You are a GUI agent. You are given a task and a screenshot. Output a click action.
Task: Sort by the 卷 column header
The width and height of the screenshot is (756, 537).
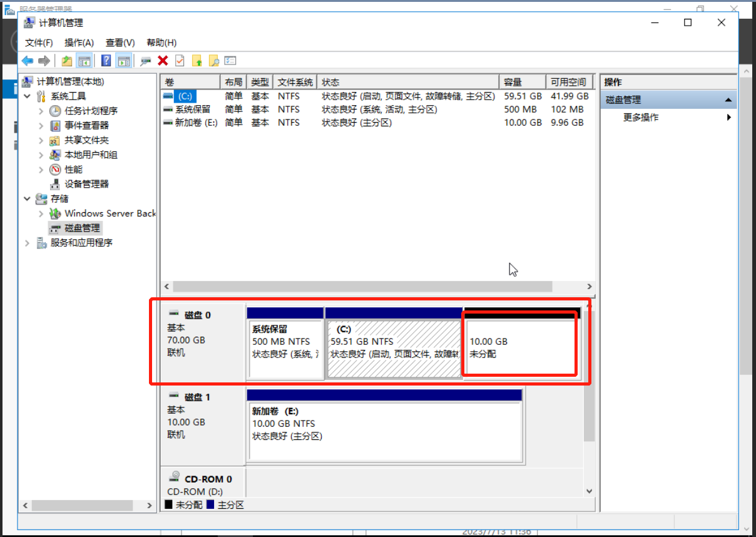[x=190, y=82]
